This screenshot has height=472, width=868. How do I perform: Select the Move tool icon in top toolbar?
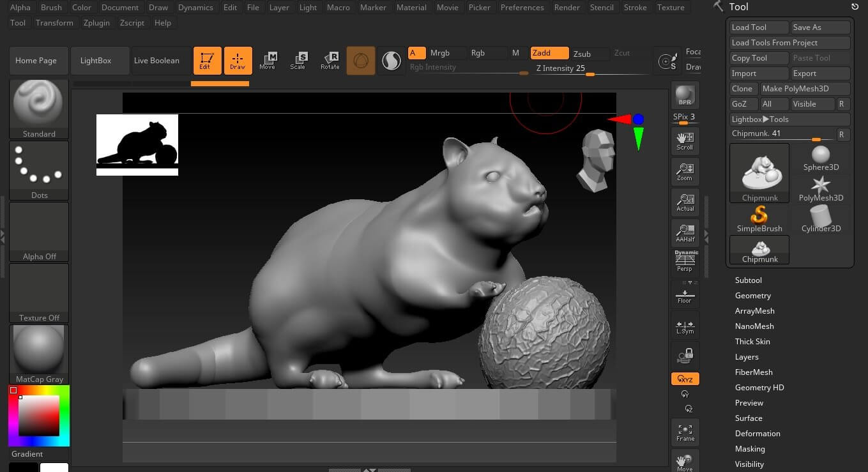coord(268,61)
